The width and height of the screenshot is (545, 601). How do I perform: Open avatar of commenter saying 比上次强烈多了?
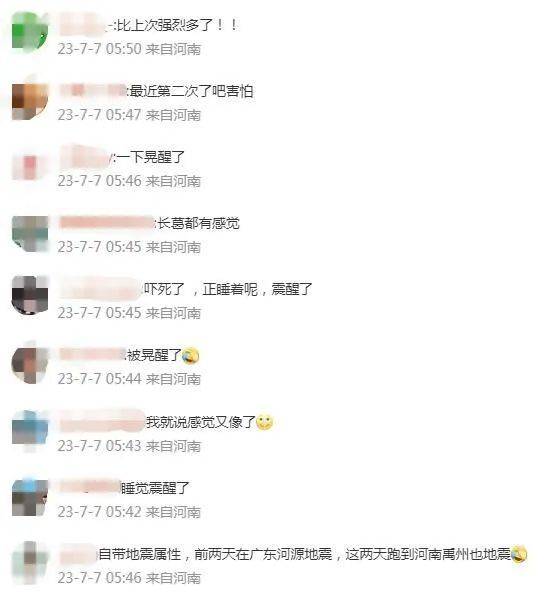[x=30, y=32]
